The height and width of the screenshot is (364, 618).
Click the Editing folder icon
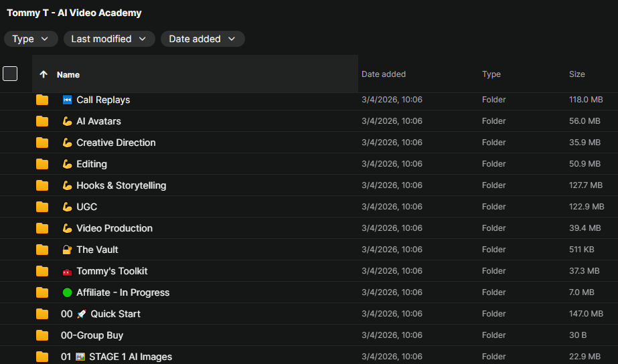[x=42, y=164]
